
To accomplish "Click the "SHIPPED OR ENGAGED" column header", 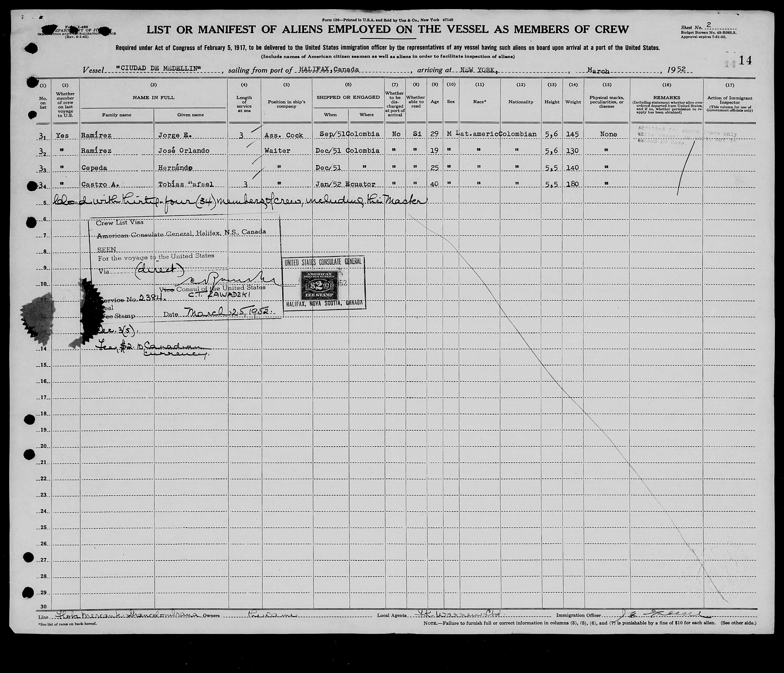I will coord(348,97).
